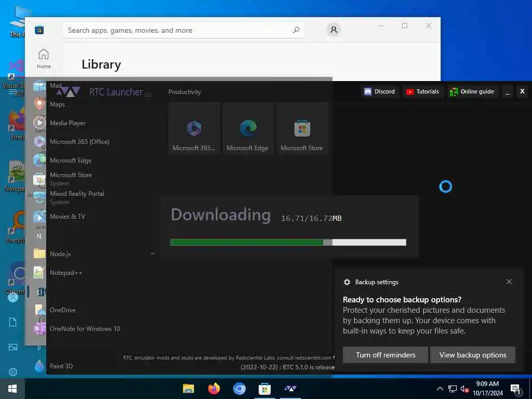Click the RTC Launcher logo
Viewport: 532px width, 399px height.
(69, 92)
